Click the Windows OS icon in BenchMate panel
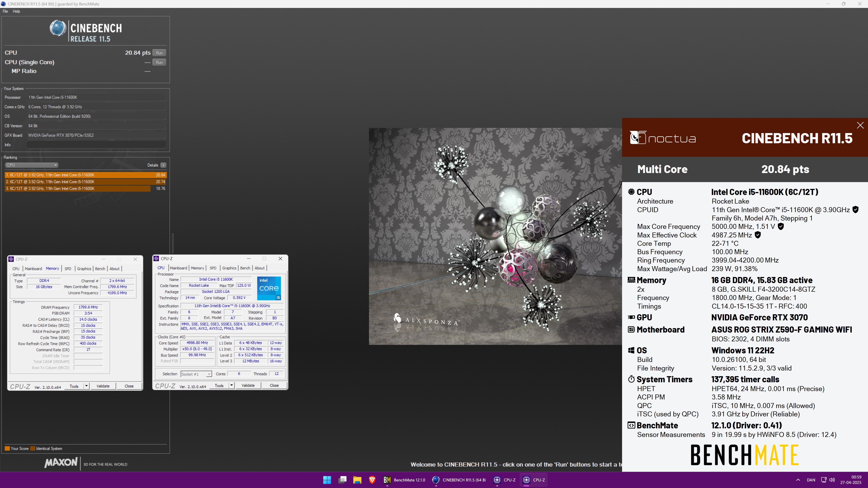Viewport: 868px width, 488px height. [x=631, y=350]
